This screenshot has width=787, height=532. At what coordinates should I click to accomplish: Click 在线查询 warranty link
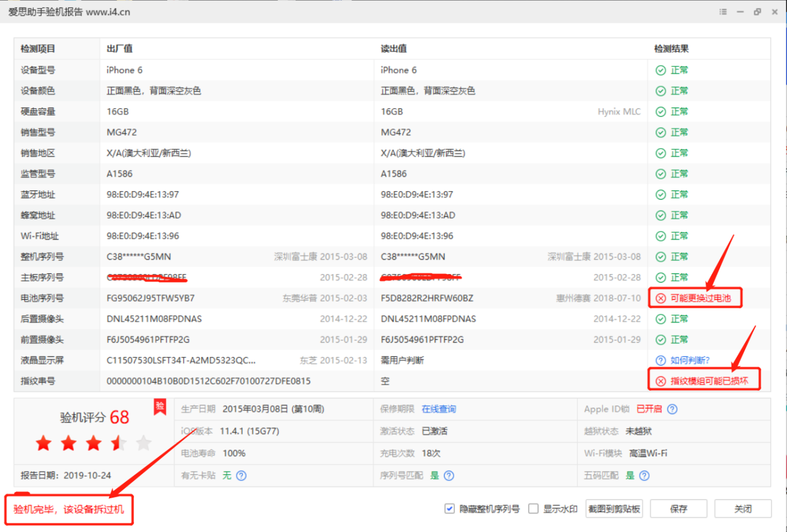point(438,409)
